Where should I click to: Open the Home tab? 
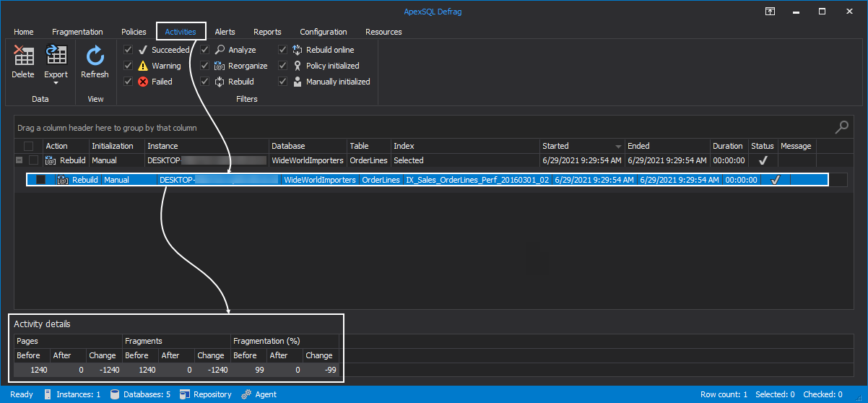pos(24,32)
